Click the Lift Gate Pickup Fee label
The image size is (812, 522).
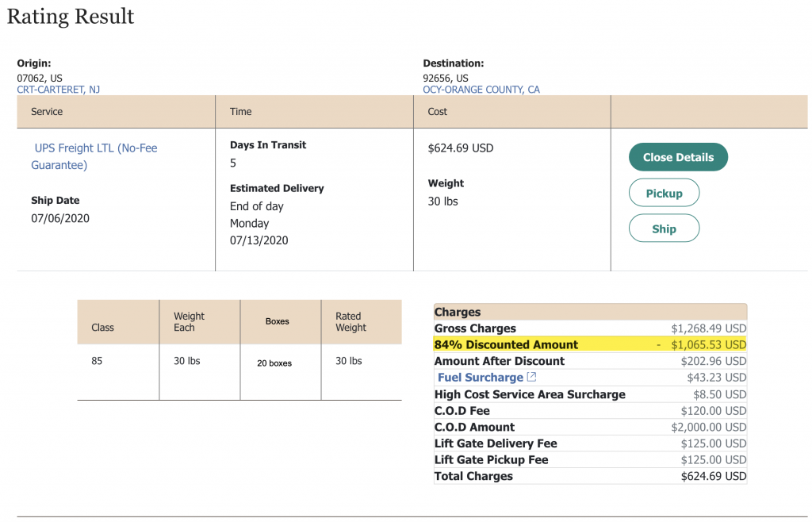click(x=491, y=460)
